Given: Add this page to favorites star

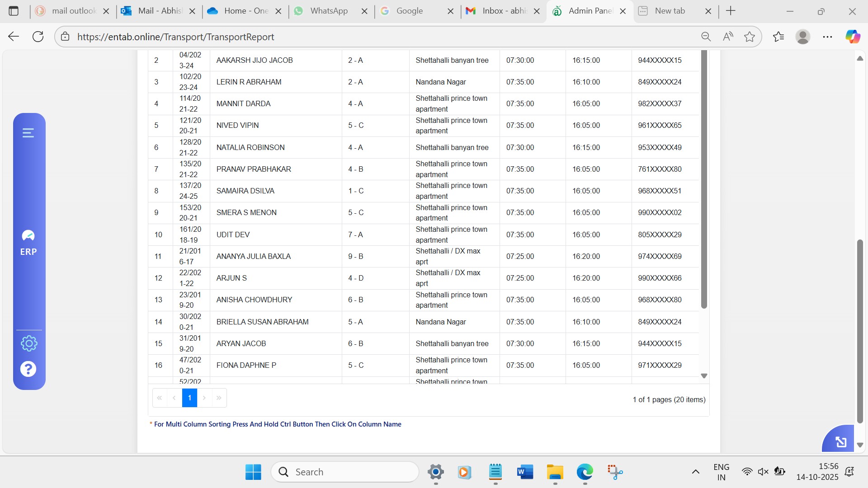Looking at the screenshot, I should [x=749, y=37].
